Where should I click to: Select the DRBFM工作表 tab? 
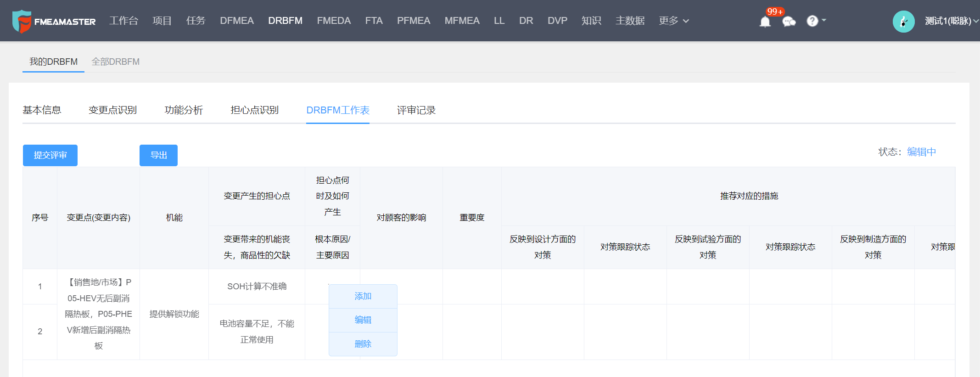338,110
